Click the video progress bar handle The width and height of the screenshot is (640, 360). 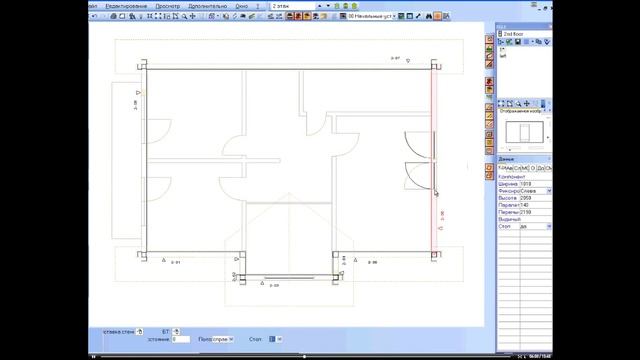click(x=304, y=357)
